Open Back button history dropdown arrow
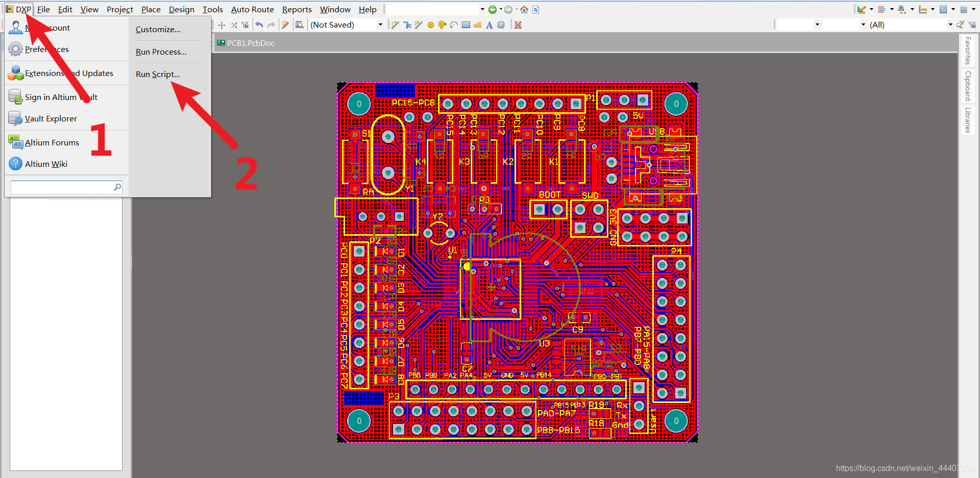The height and width of the screenshot is (478, 980). coord(501,9)
